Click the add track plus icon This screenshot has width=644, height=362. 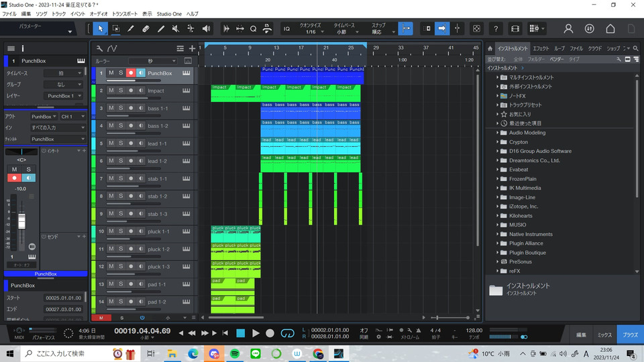(193, 48)
